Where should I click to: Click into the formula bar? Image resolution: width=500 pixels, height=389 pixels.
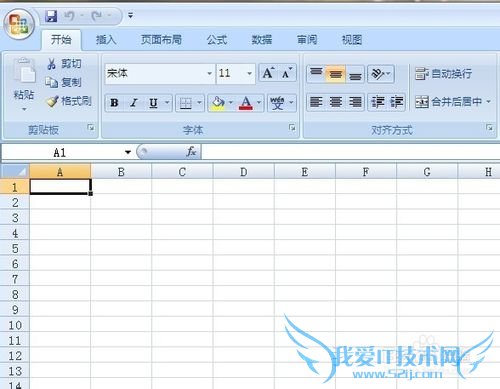pos(350,152)
